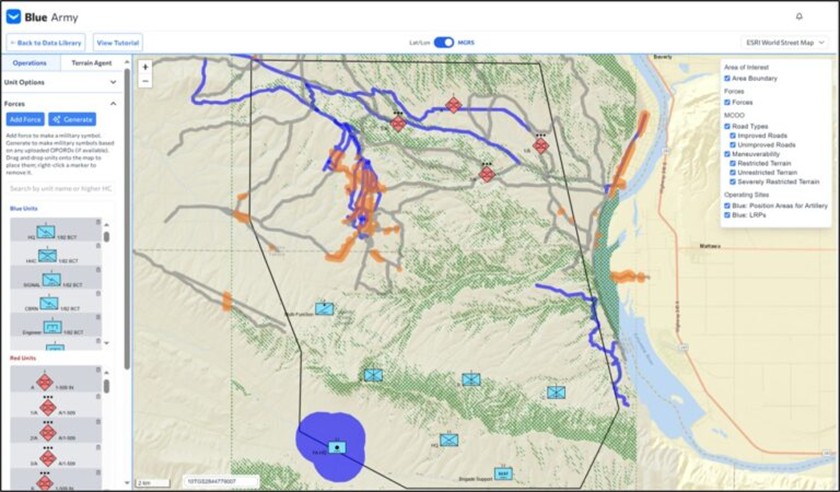840x492 pixels.
Task: Switch to the Terrain Agent tab
Action: (x=91, y=63)
